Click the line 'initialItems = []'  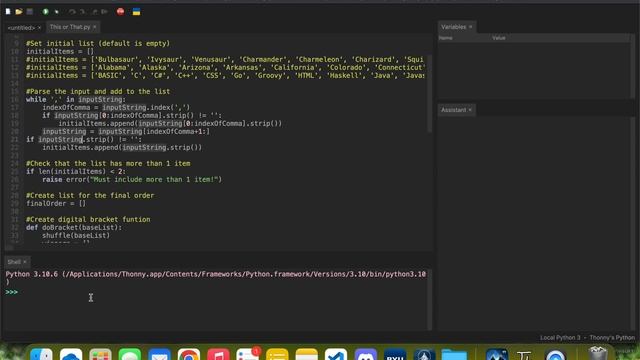click(x=60, y=51)
